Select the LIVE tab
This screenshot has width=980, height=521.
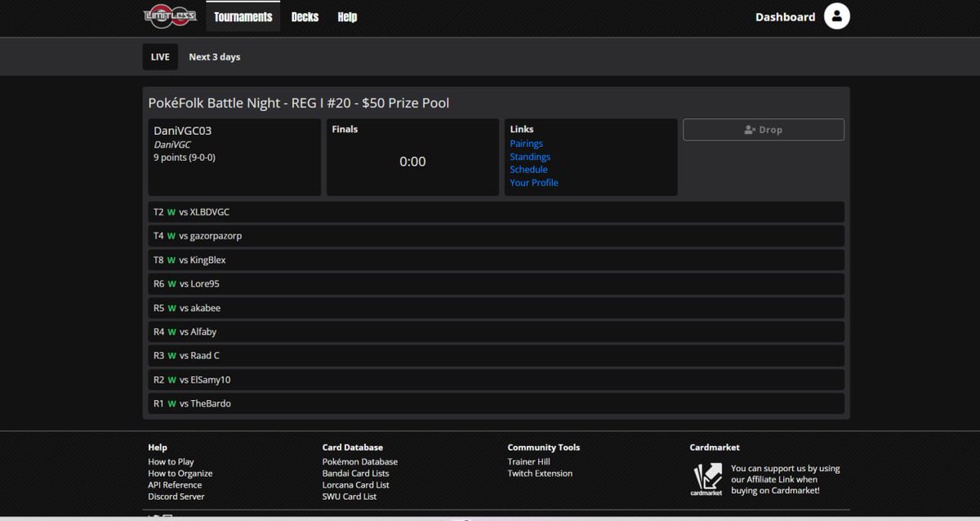(160, 56)
